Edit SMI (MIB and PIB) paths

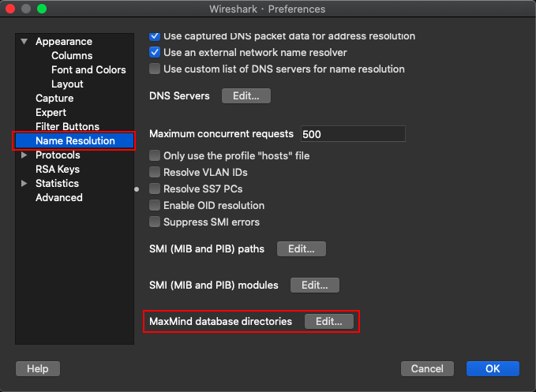click(x=302, y=249)
